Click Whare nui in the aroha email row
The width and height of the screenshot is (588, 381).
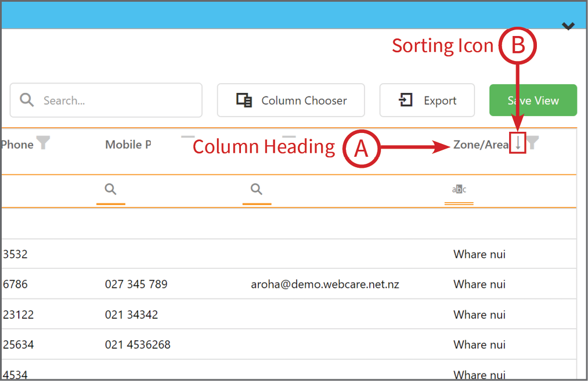click(x=479, y=284)
